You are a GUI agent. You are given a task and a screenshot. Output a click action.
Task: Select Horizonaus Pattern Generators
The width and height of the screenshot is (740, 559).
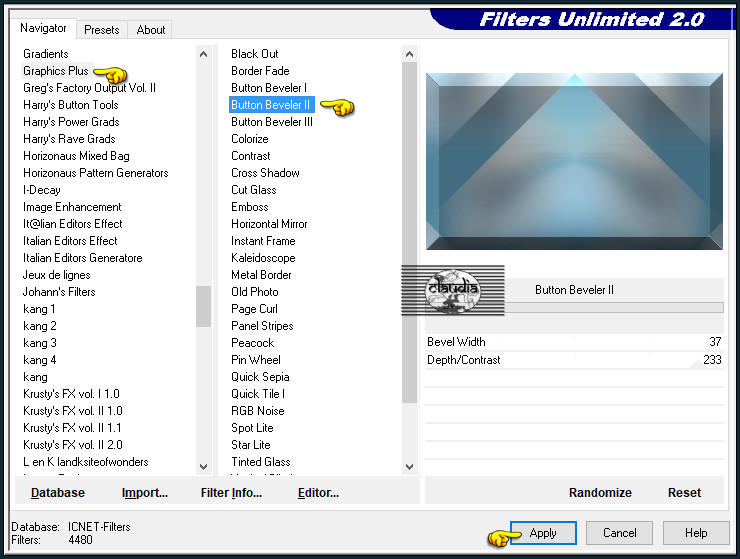point(96,173)
